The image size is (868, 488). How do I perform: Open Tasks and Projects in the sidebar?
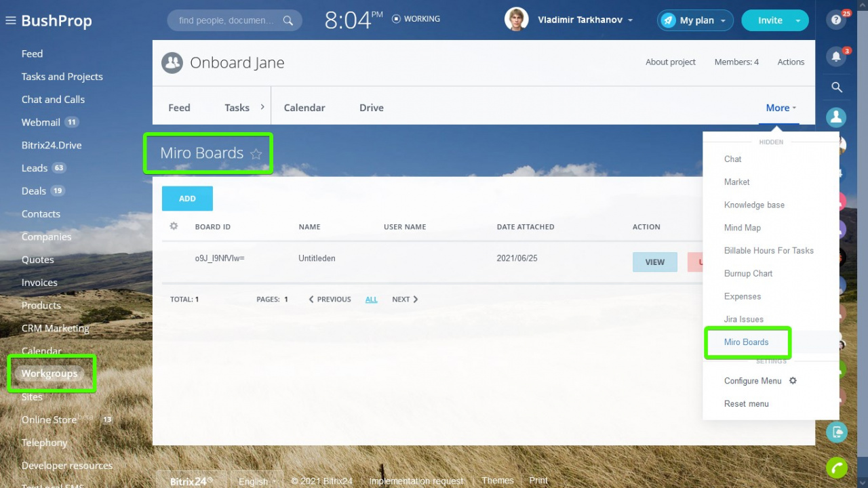(62, 77)
